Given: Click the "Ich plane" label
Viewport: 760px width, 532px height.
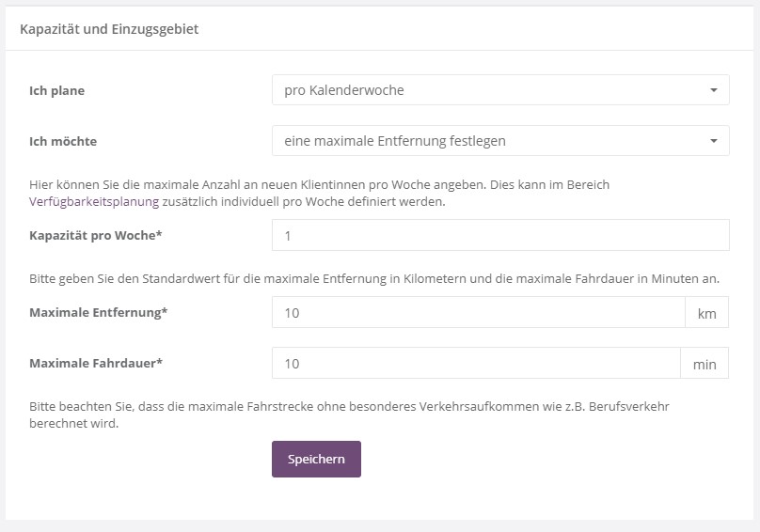Looking at the screenshot, I should (x=57, y=91).
